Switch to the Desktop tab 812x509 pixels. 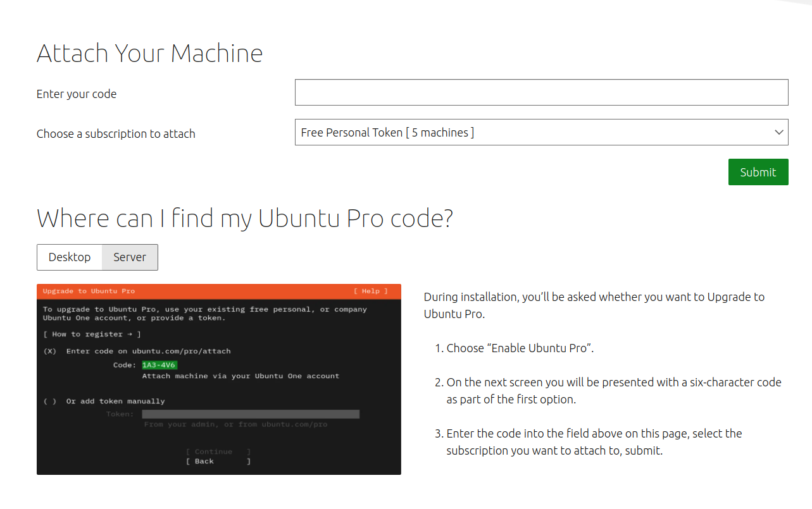coord(70,257)
